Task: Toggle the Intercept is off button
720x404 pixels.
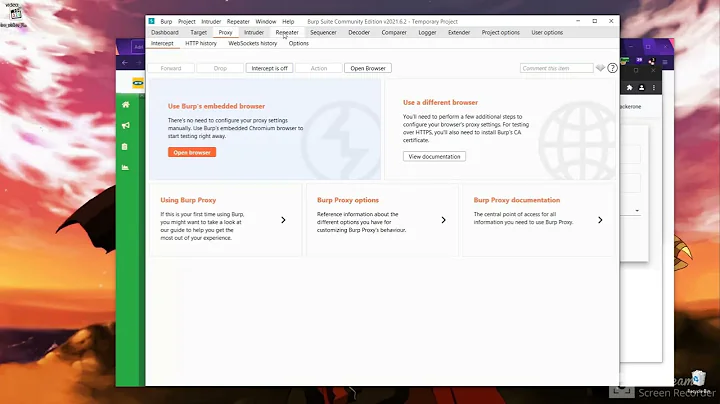Action: coord(269,68)
